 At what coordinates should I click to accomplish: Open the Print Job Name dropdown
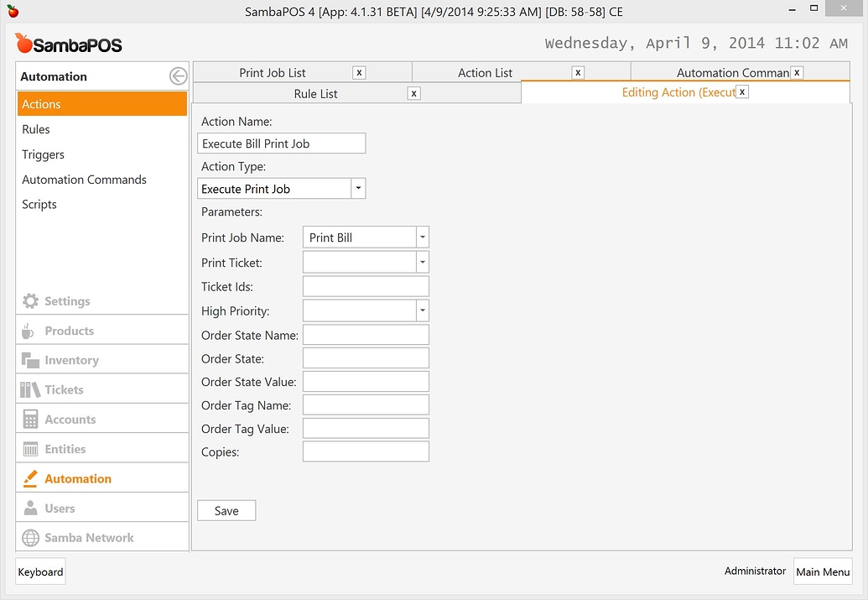(423, 237)
